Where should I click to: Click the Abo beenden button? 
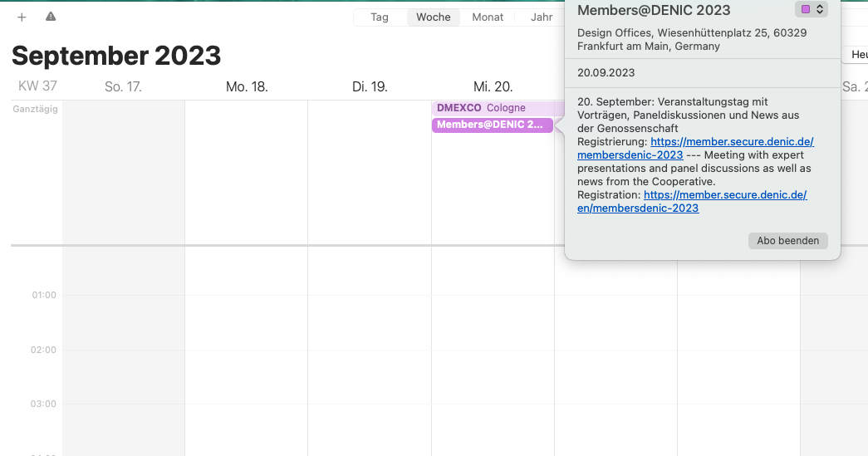pyautogui.click(x=787, y=241)
